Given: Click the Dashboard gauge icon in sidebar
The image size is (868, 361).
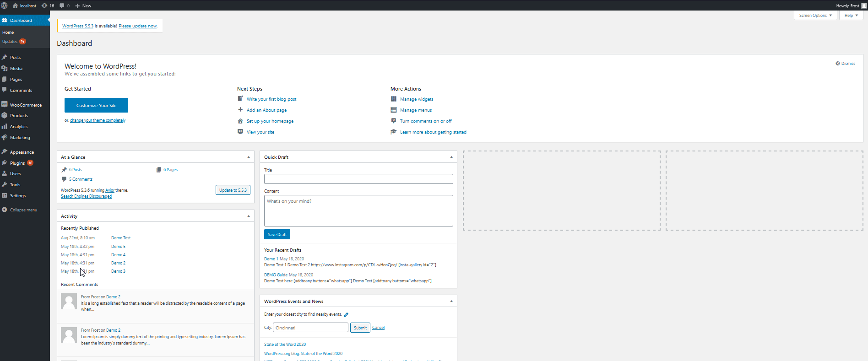Looking at the screenshot, I should [x=5, y=20].
